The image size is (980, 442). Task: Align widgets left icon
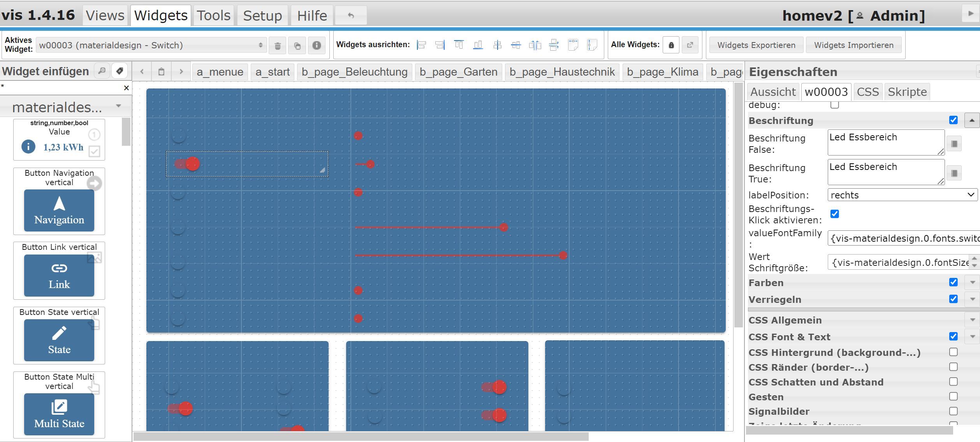[421, 45]
